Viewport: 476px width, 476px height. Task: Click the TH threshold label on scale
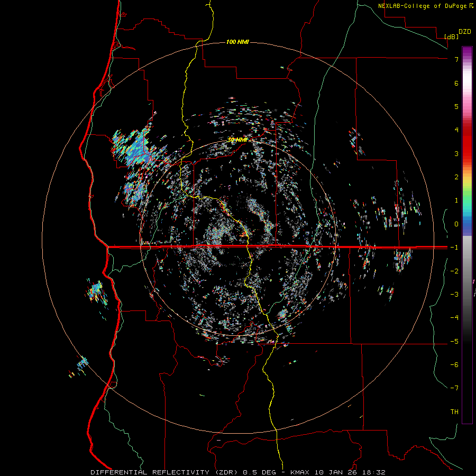(454, 411)
